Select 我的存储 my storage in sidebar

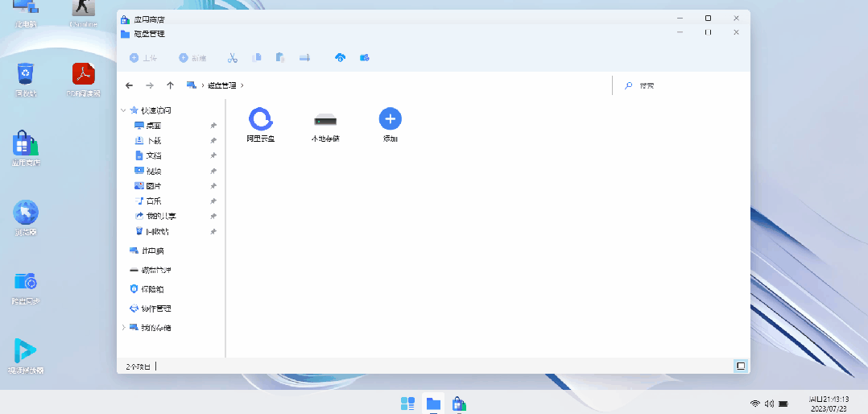point(150,328)
